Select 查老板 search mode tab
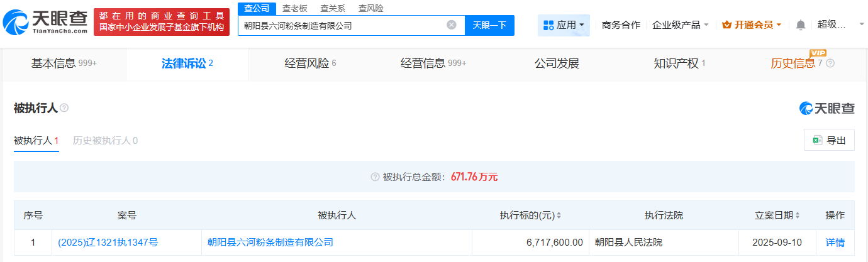The width and height of the screenshot is (868, 262). pos(294,8)
